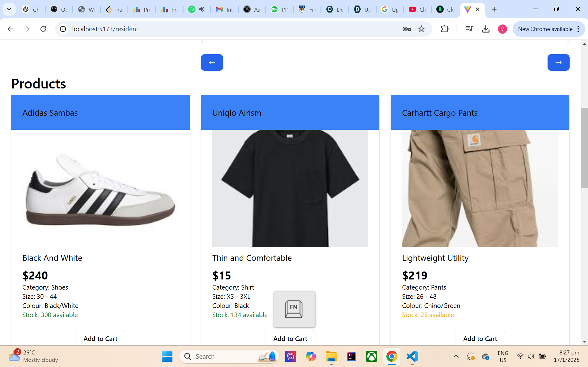Click the New Chrome available update button
The height and width of the screenshot is (367, 588).
pyautogui.click(x=545, y=29)
